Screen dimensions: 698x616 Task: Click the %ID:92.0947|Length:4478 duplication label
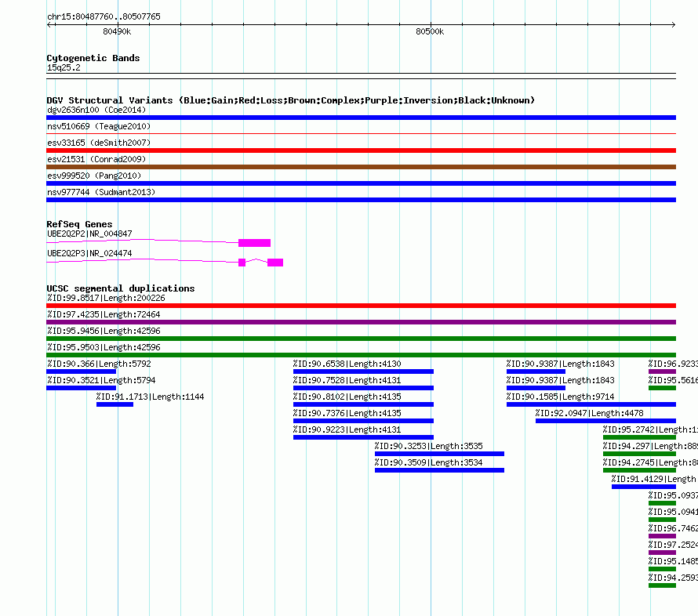click(590, 413)
